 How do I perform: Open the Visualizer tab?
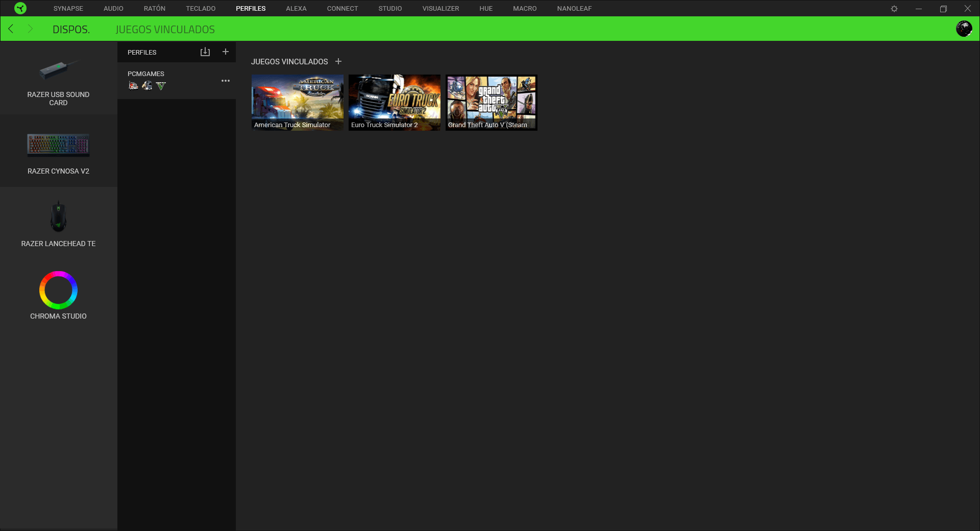pyautogui.click(x=440, y=9)
